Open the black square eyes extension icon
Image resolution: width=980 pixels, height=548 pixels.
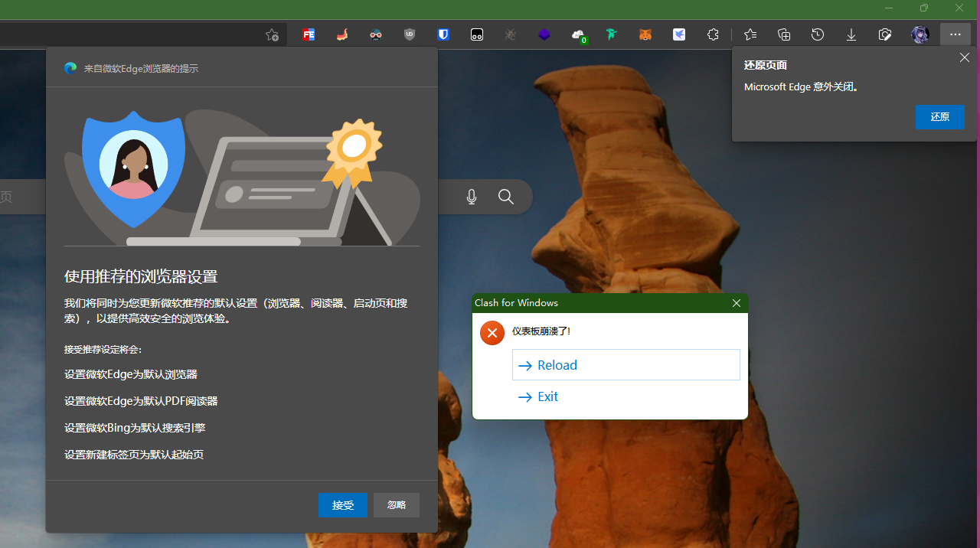click(x=477, y=34)
